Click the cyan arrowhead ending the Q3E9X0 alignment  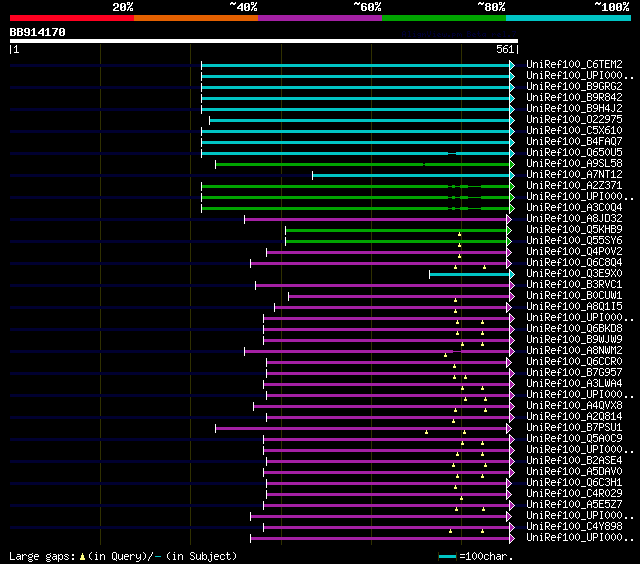coord(512,275)
